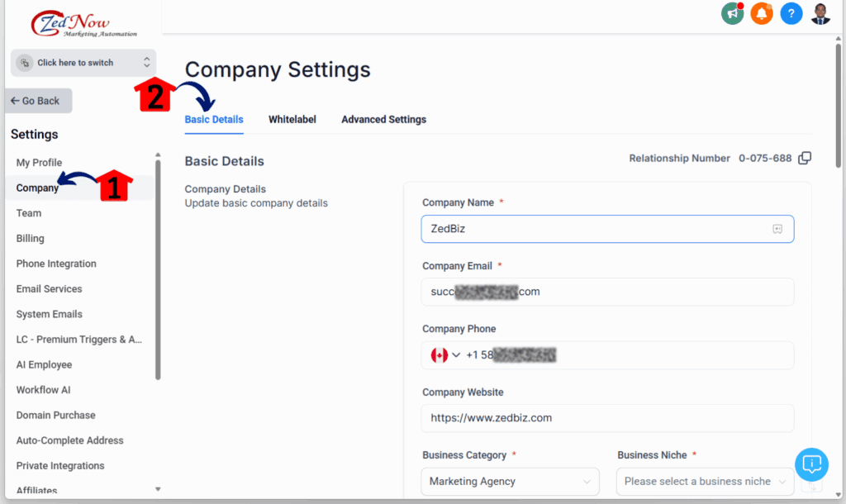Open Phone Integration settings

click(56, 264)
